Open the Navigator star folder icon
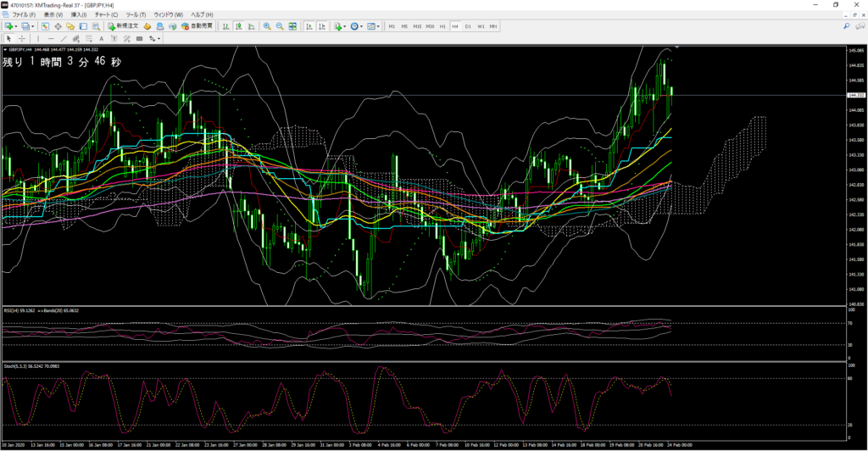Screen dimensions: 868x451 70,26
